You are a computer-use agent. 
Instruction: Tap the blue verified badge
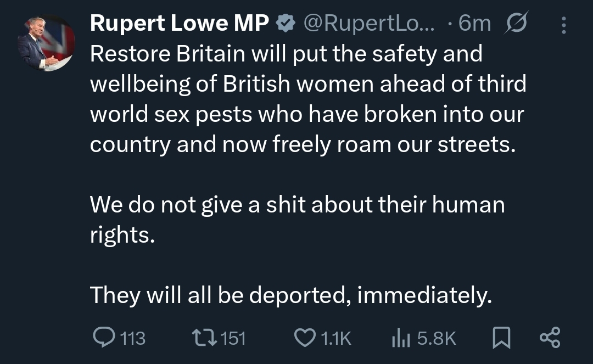point(285,23)
